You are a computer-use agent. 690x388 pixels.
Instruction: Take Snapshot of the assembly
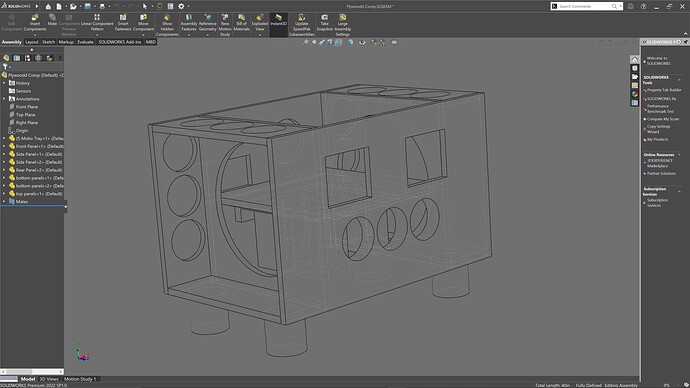tap(325, 23)
